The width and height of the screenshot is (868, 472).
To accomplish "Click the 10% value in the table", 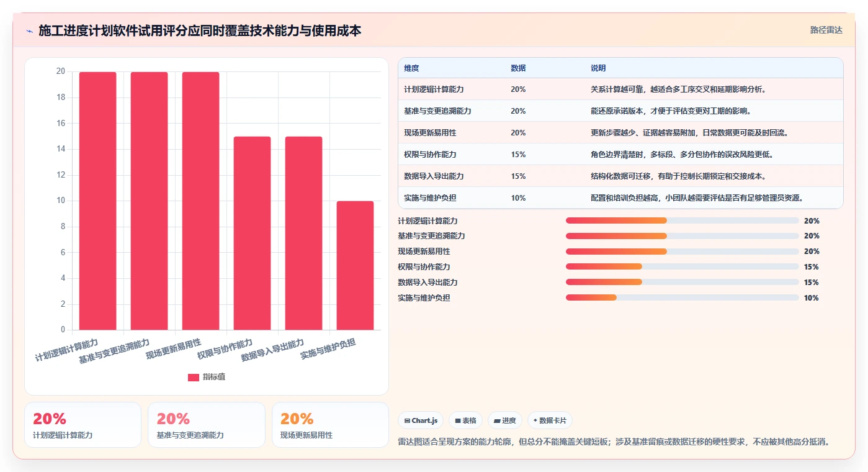I will click(x=518, y=197).
